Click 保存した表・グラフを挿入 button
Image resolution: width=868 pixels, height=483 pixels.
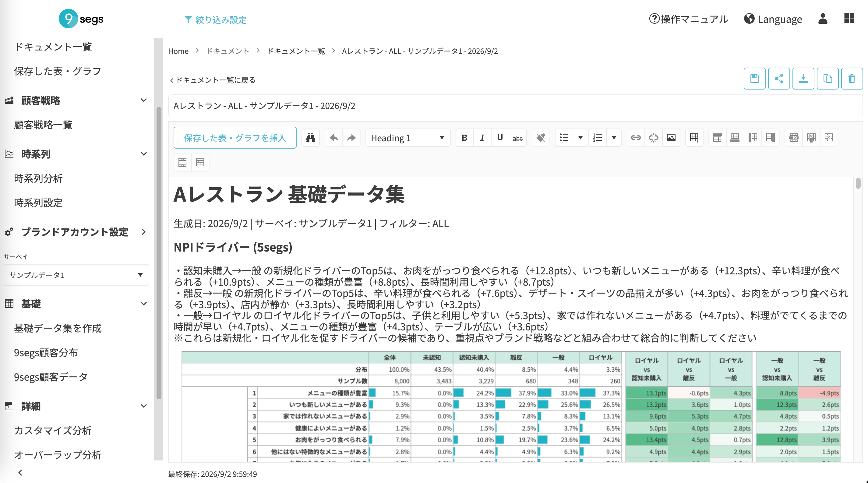pyautogui.click(x=235, y=138)
